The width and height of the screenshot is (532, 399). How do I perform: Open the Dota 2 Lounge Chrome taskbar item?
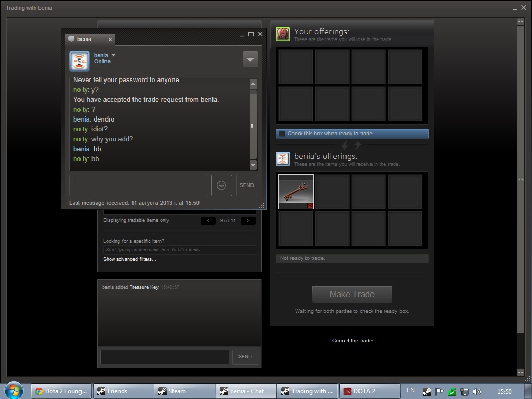coord(61,391)
